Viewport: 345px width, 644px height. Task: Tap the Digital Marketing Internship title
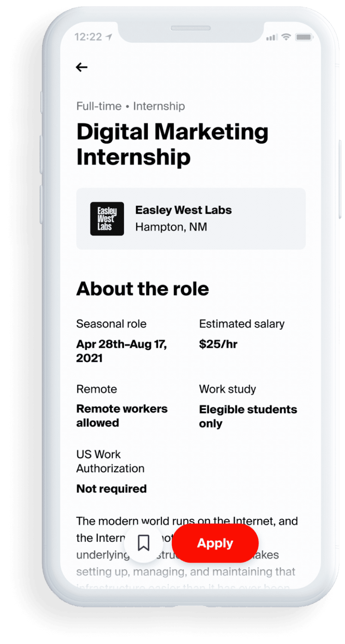pyautogui.click(x=172, y=144)
